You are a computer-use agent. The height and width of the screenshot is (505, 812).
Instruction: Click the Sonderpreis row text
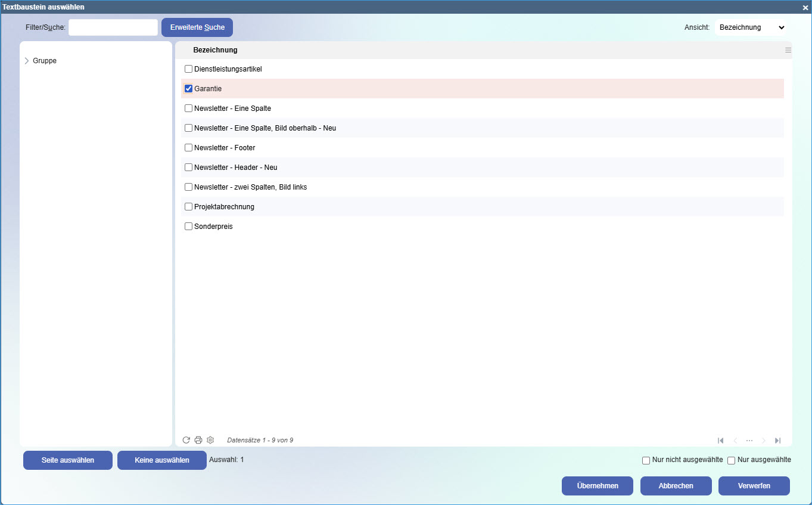(x=213, y=227)
